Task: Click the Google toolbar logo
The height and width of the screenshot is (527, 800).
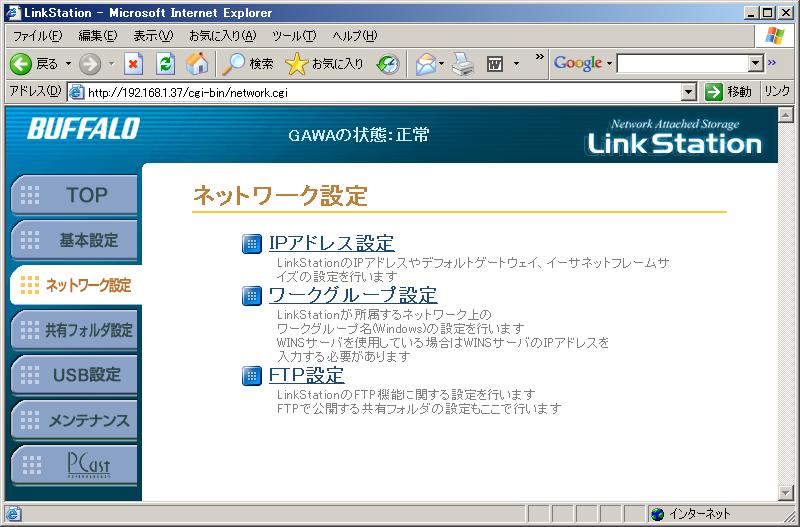Action: [x=578, y=63]
